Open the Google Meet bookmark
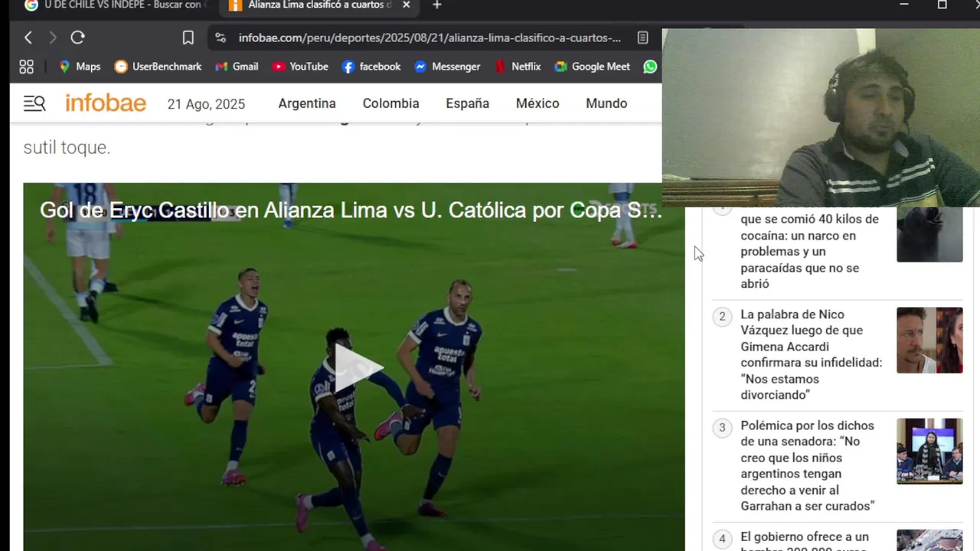980x551 pixels. tap(592, 67)
